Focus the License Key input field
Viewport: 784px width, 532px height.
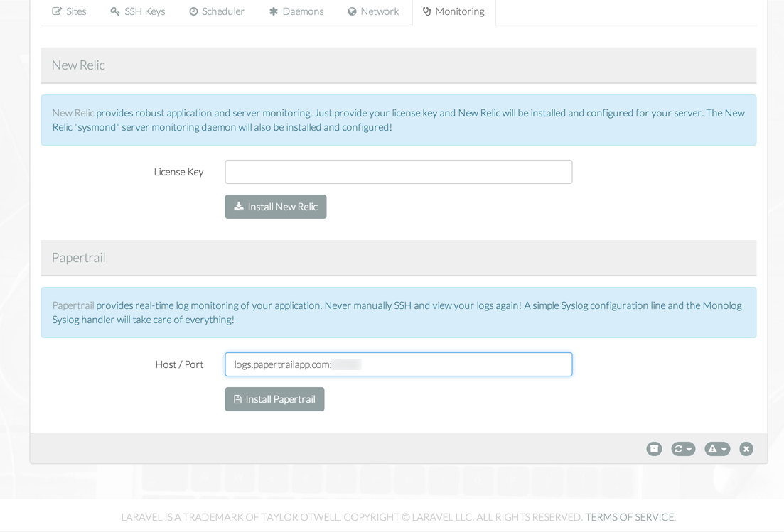click(x=399, y=172)
